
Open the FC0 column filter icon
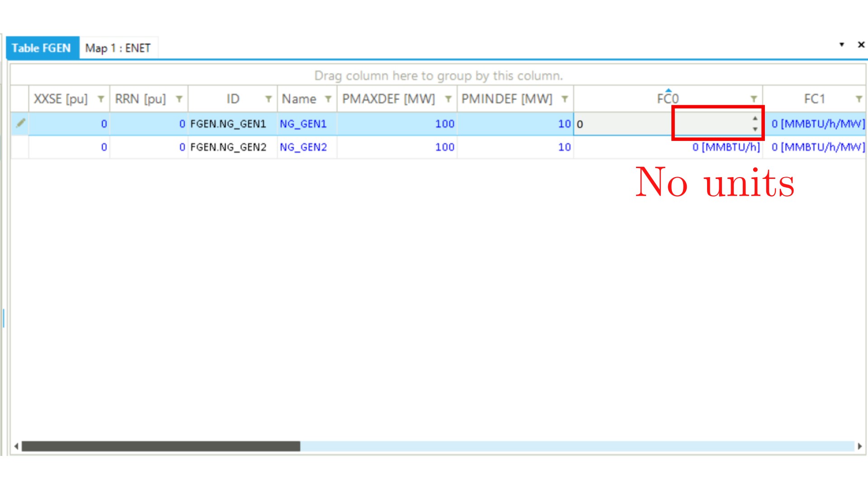pyautogui.click(x=754, y=99)
